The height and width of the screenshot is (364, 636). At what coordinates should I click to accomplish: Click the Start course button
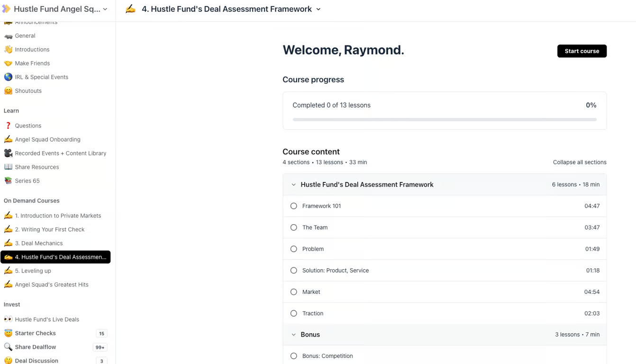tap(582, 51)
